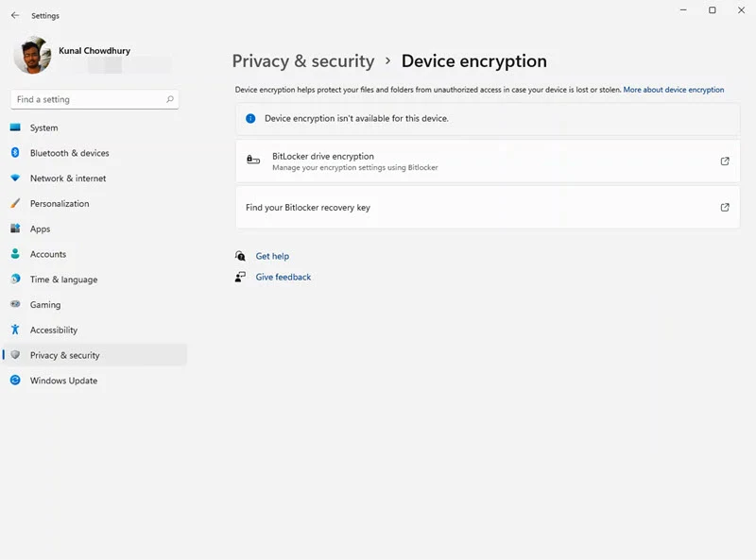Open More about device encryption link
Image resolution: width=756 pixels, height=560 pixels.
pyautogui.click(x=674, y=90)
